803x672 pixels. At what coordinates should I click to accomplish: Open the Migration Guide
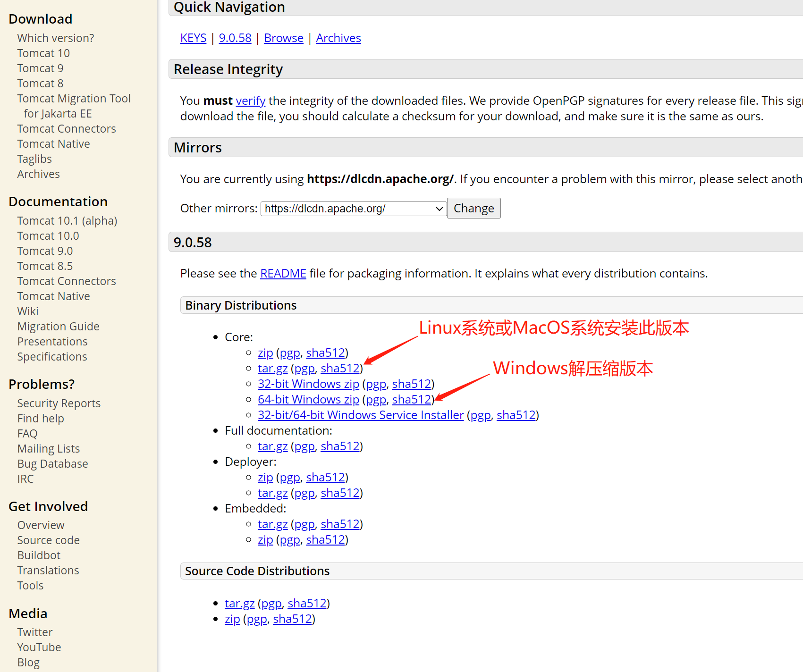(58, 327)
